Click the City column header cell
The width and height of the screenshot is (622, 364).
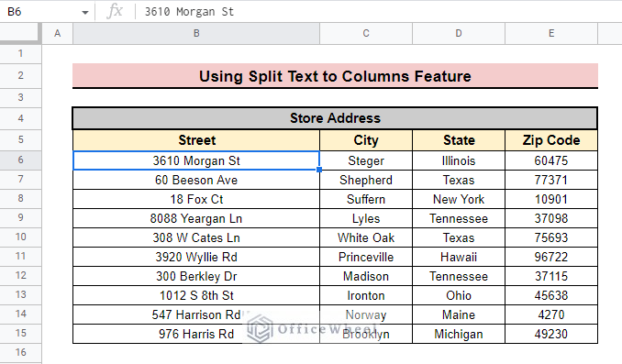tap(366, 140)
